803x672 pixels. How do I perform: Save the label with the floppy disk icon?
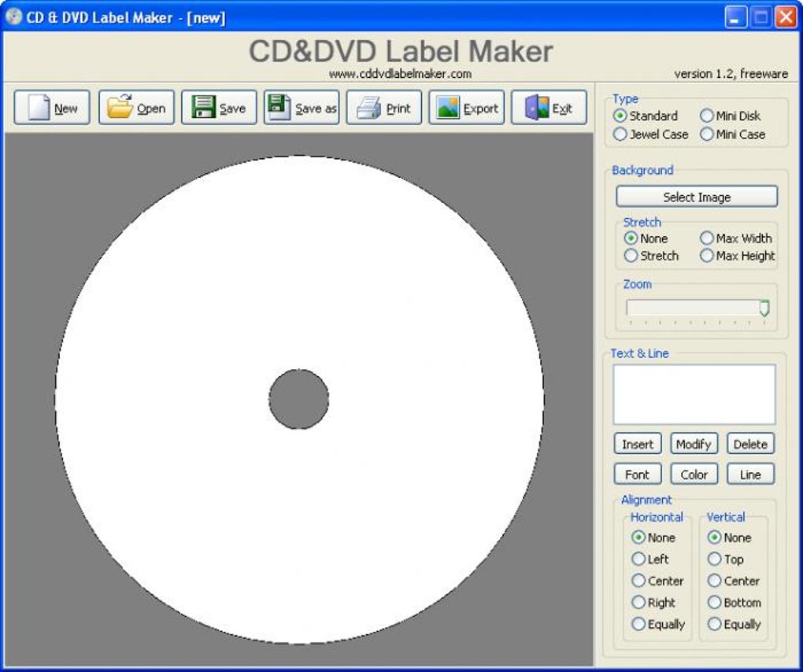[x=203, y=107]
